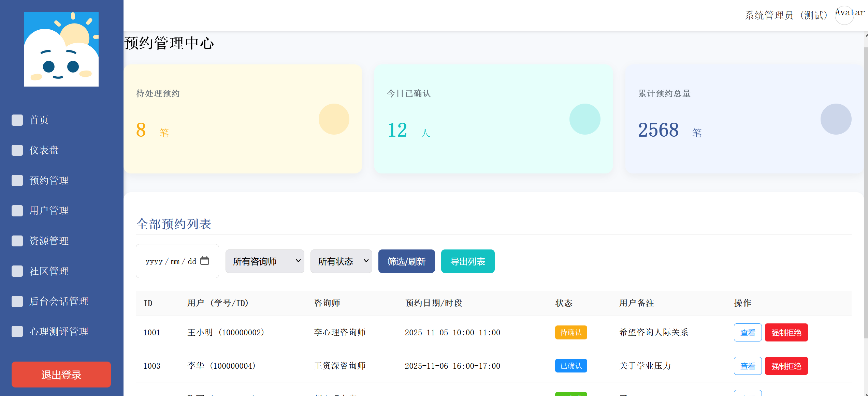The image size is (868, 396).
Task: Click the icon beside 资源管理
Action: [x=17, y=241]
